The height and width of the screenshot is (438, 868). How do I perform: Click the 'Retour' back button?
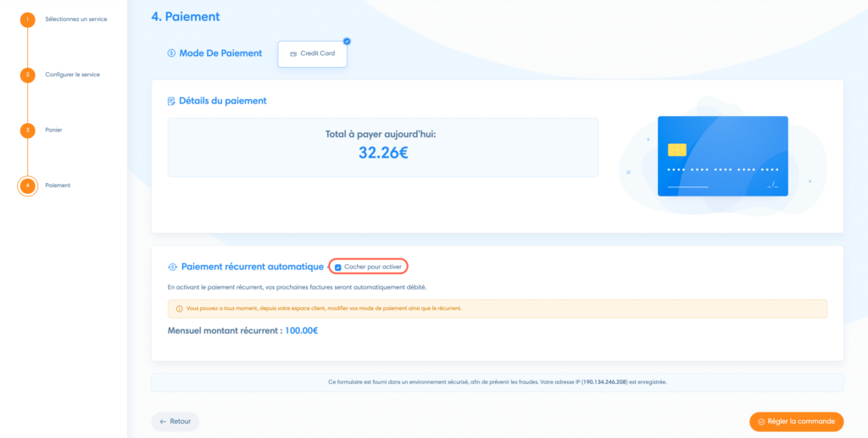click(x=175, y=421)
